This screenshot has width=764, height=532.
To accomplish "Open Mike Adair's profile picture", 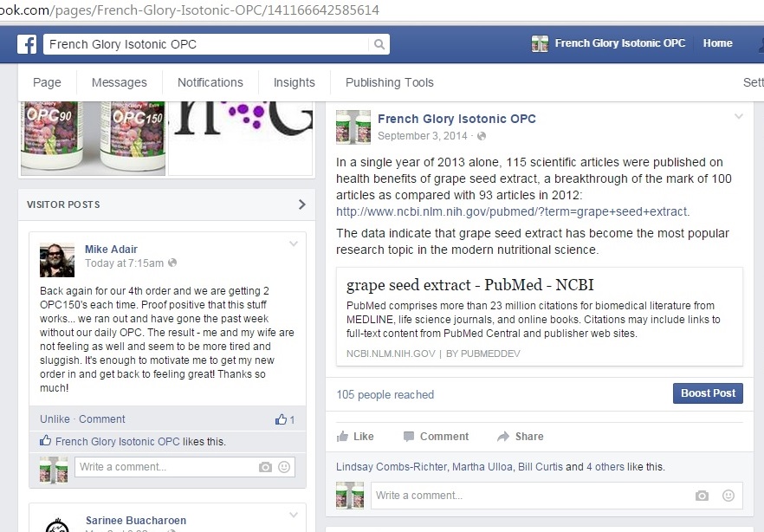I will point(57,260).
